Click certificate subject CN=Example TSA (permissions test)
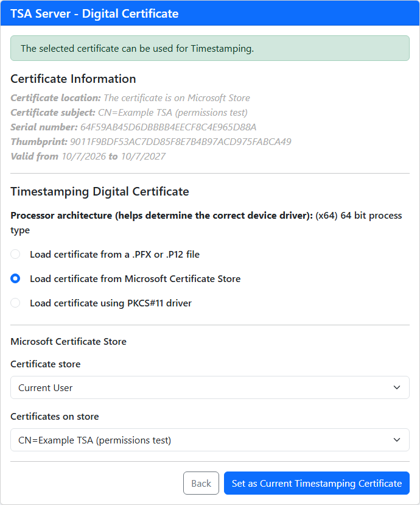Image resolution: width=420 pixels, height=505 pixels. pos(173,113)
